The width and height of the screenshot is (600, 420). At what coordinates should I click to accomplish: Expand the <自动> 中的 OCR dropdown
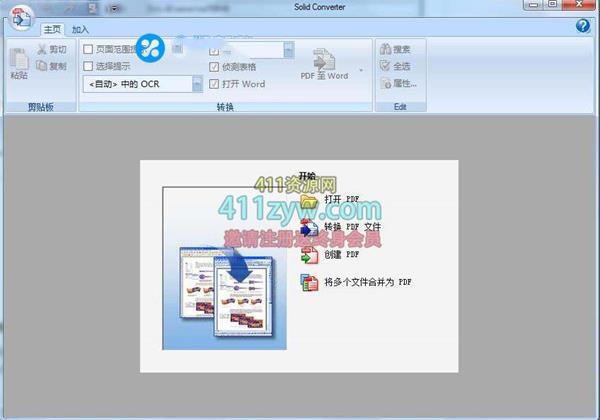pyautogui.click(x=197, y=84)
